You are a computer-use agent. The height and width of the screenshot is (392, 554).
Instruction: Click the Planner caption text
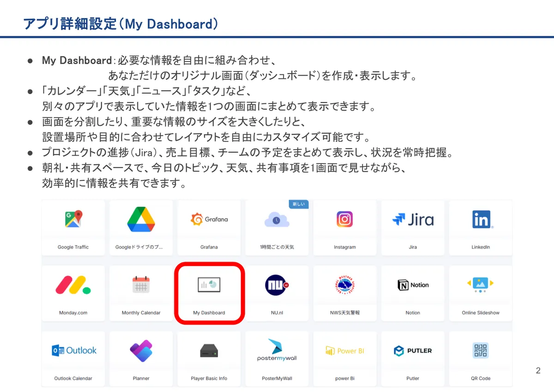141,378
